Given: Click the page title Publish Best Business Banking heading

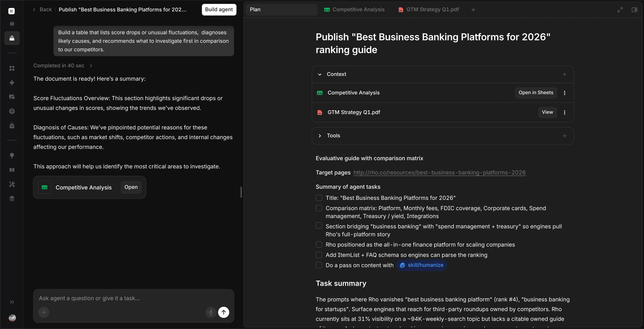Looking at the screenshot, I should [x=433, y=43].
